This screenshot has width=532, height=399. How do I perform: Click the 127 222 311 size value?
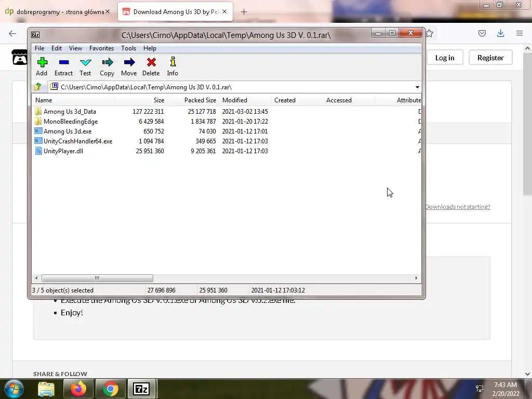tap(148, 111)
